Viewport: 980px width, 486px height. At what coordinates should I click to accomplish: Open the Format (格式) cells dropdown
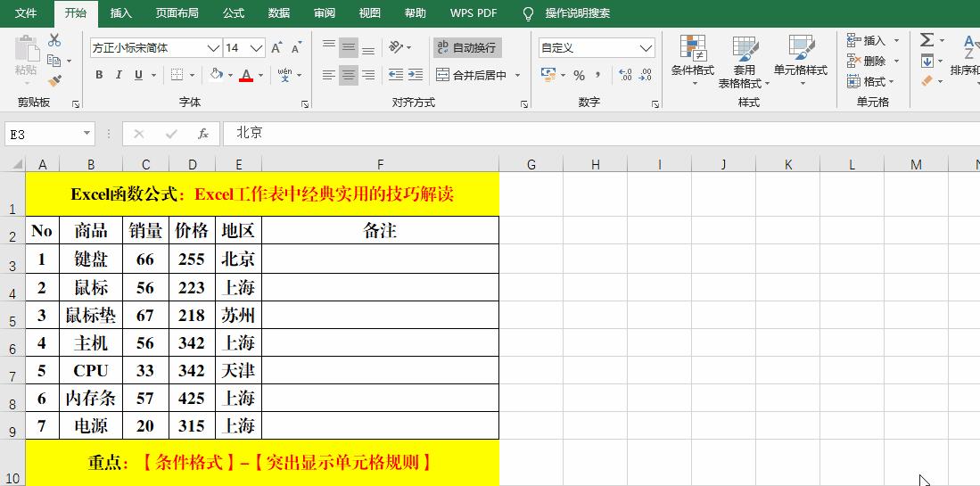[870, 81]
